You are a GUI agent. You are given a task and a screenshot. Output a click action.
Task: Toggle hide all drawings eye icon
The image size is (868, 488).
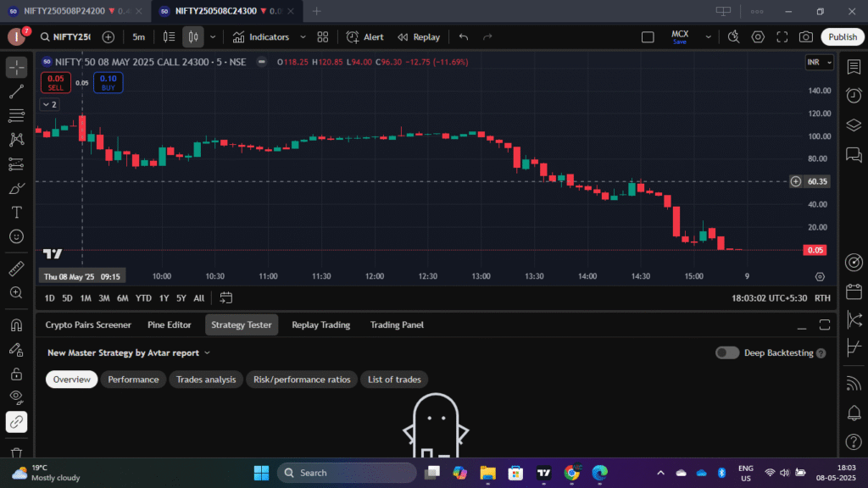tap(17, 397)
